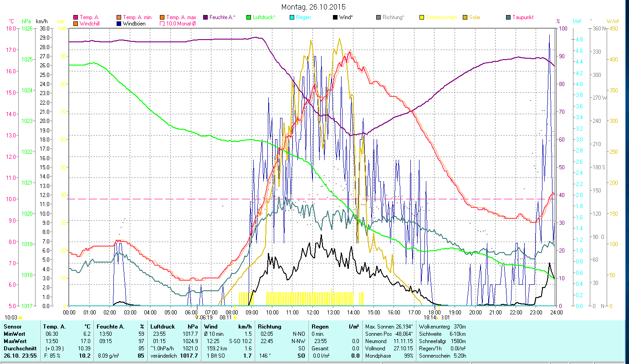Click the sun icon beside 10:03
Image resolution: width=629 pixels, height=364 pixels.
click(x=20, y=318)
